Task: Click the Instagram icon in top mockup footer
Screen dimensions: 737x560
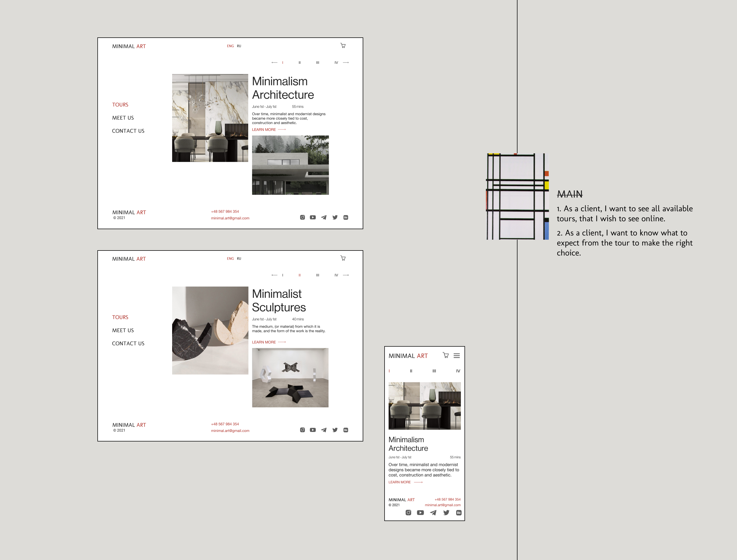Action: point(302,217)
